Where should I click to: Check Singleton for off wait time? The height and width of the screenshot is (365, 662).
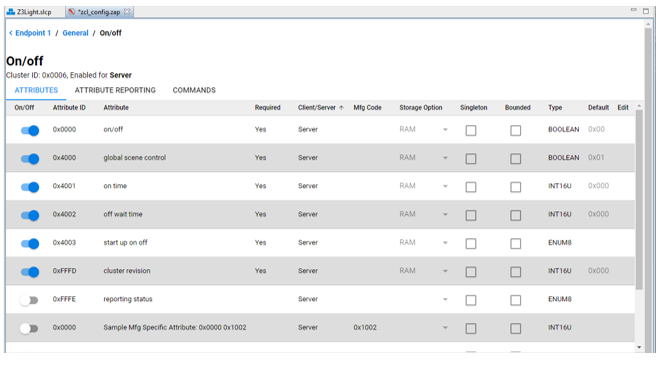[471, 215]
